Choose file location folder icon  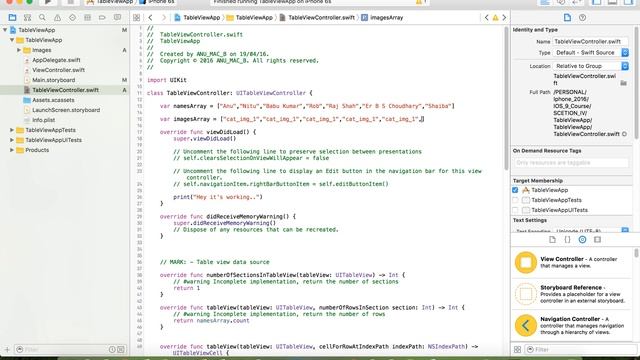click(x=623, y=83)
